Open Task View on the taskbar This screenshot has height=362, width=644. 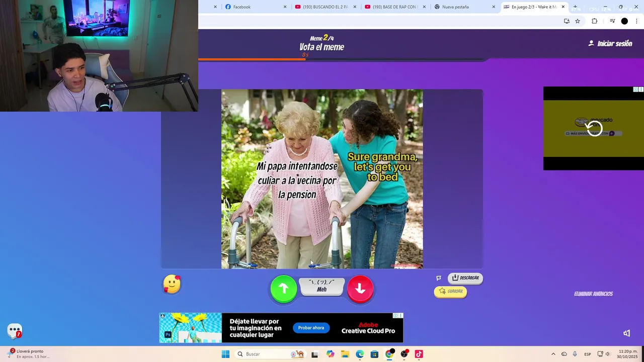pyautogui.click(x=314, y=354)
